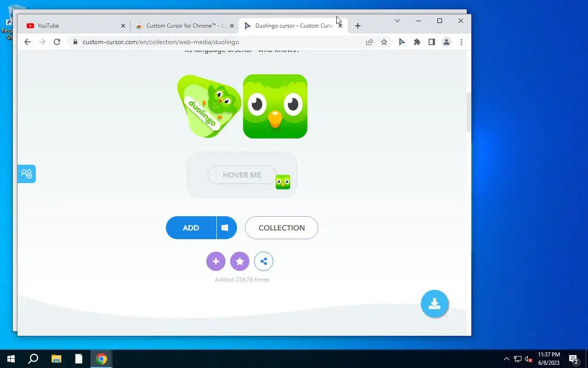This screenshot has width=588, height=368.
Task: Go back to previous page
Action: (x=28, y=42)
